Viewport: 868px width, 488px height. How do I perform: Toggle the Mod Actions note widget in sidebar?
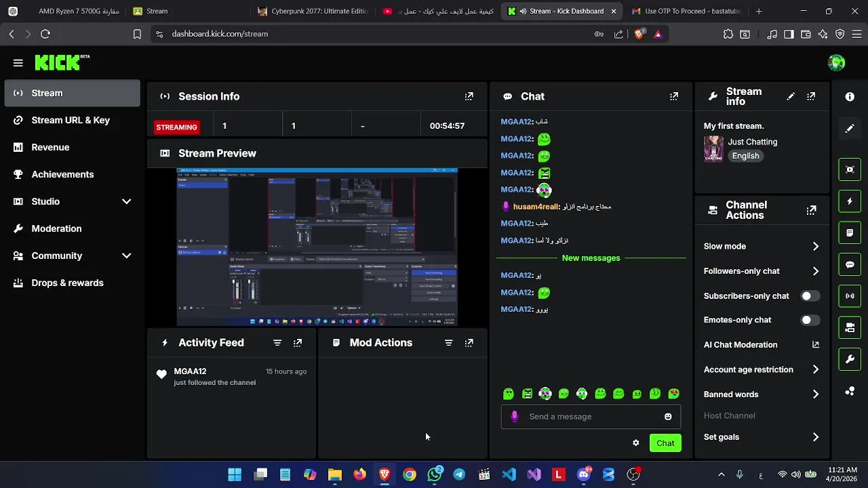pos(850,232)
